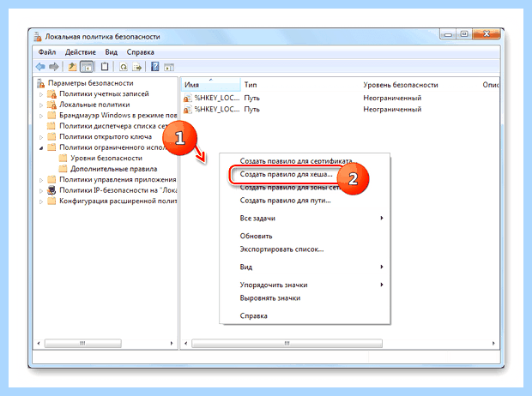Click Дополнительные правила folder icon
The height and width of the screenshot is (396, 532).
point(63,169)
